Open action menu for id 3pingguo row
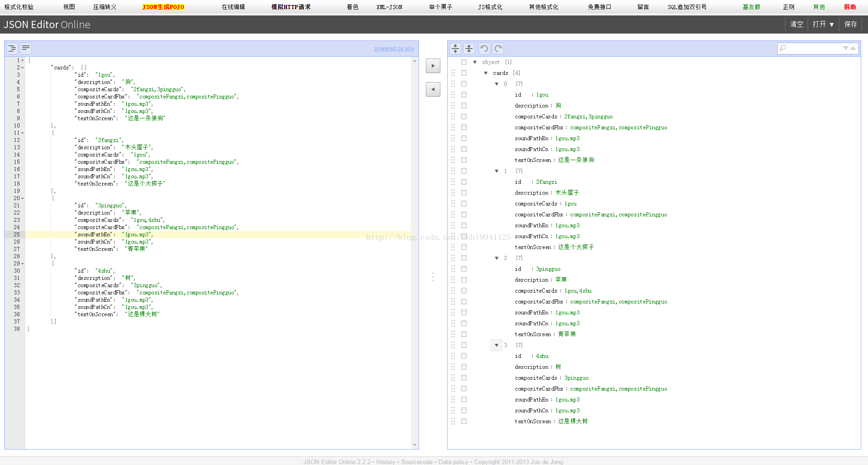868x465 pixels. (464, 269)
